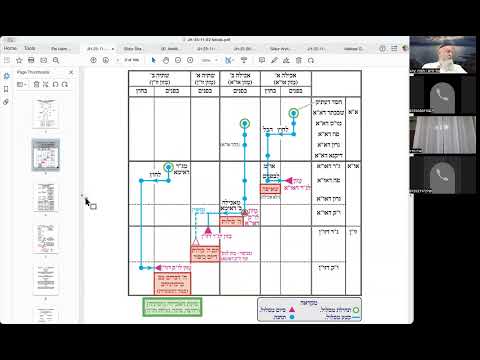
Task: Open the Home tab
Action: (x=10, y=48)
